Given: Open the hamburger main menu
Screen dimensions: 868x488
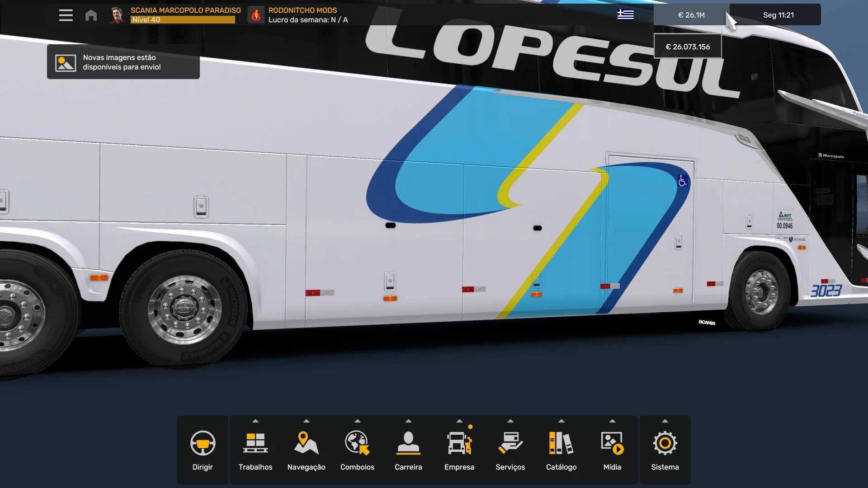Looking at the screenshot, I should (x=66, y=15).
